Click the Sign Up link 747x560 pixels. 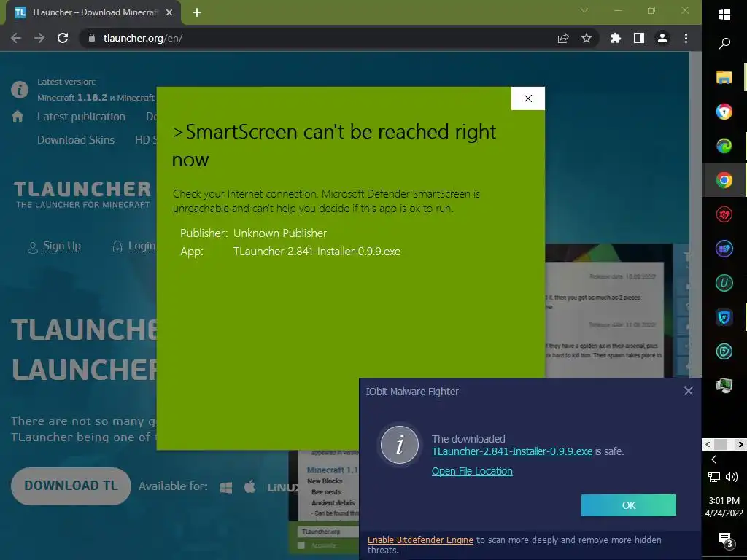(x=61, y=246)
